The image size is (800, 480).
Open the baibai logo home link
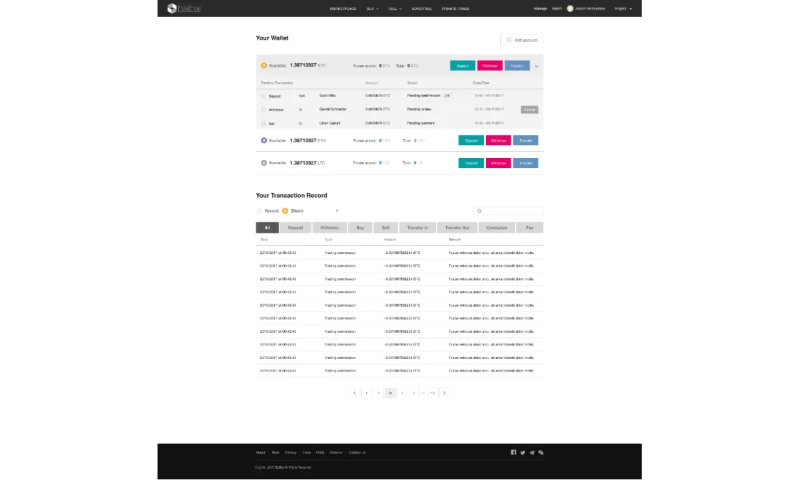[184, 9]
